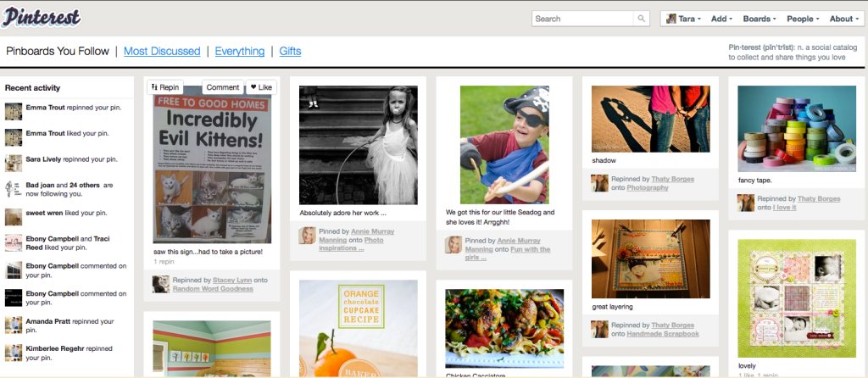Image resolution: width=868 pixels, height=378 pixels.
Task: Like the Evil Kittens pin
Action: pyautogui.click(x=261, y=87)
